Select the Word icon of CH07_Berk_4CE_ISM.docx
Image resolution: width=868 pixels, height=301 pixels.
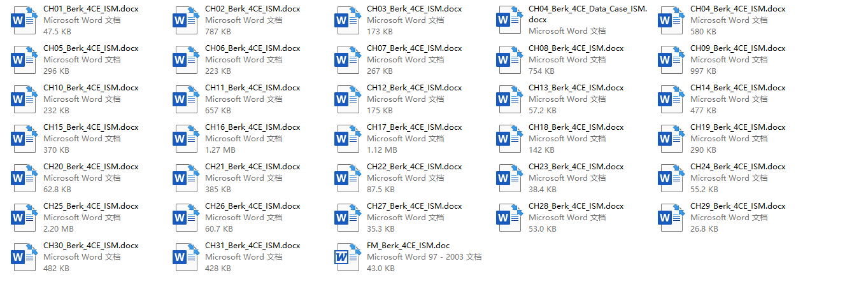(x=348, y=60)
